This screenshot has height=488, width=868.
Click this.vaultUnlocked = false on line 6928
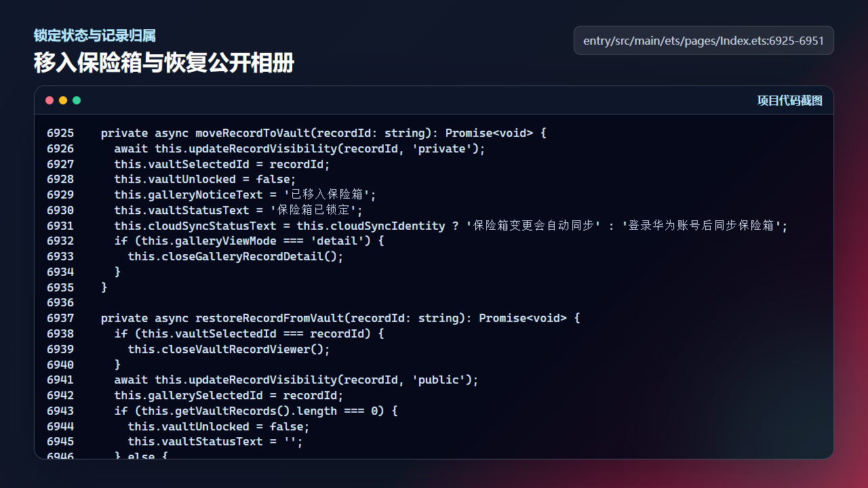205,179
